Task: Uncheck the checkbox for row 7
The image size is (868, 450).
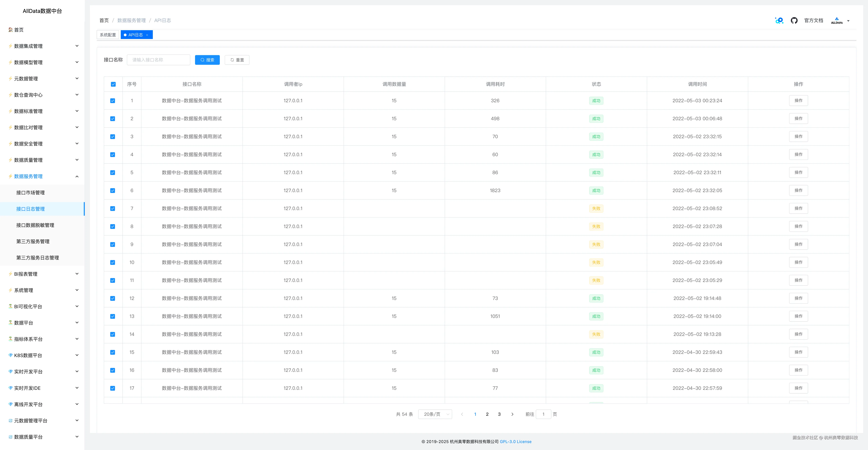Action: 113,209
